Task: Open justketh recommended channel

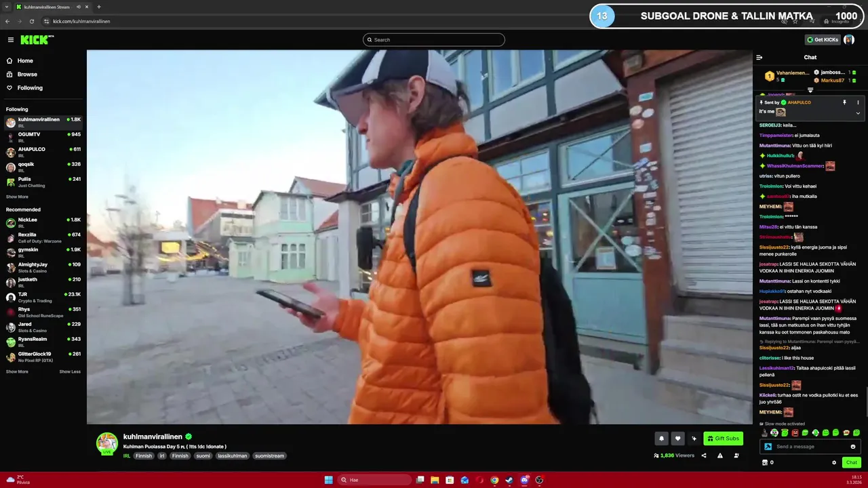Action: [x=43, y=282]
